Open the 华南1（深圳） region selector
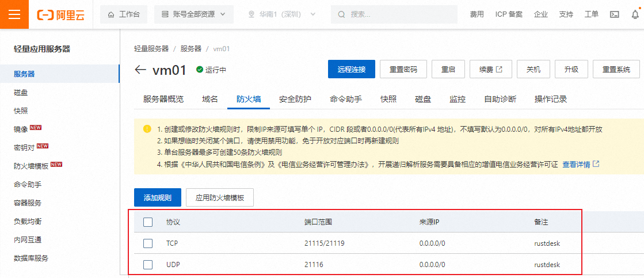 click(282, 14)
